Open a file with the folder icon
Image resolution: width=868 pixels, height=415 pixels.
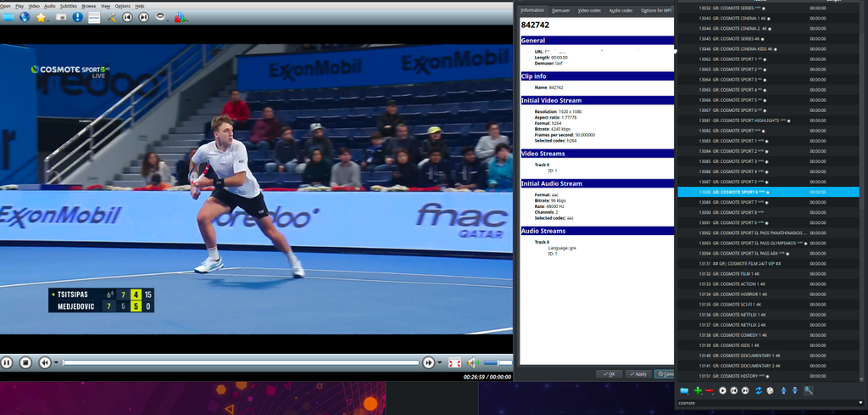click(x=8, y=17)
